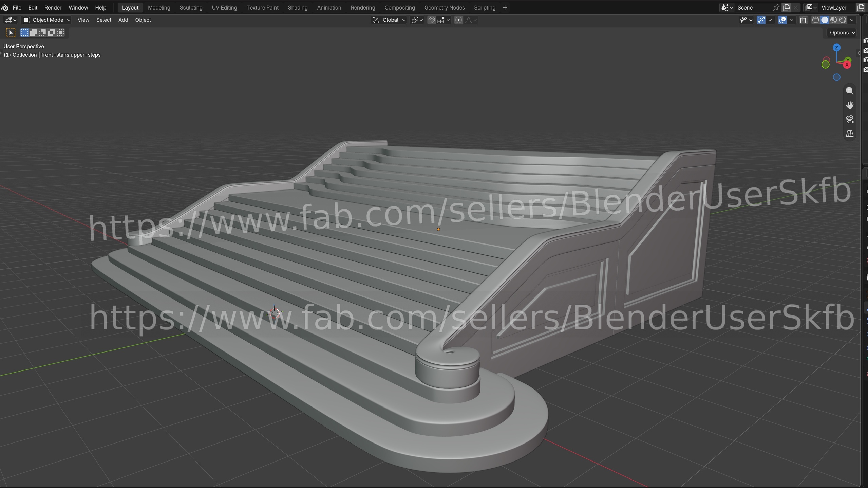Choose the Set New Selection mode
This screenshot has width=868, height=488.
24,33
